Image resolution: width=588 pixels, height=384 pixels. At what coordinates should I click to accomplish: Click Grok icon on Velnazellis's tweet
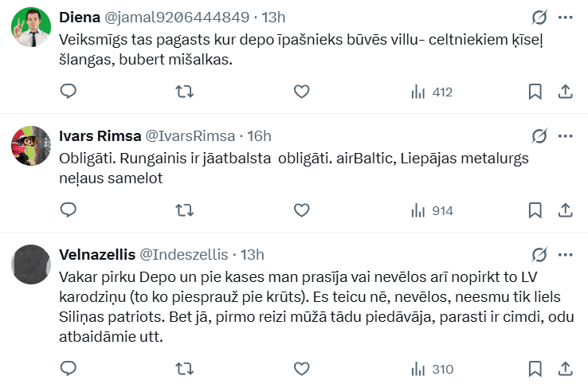point(539,255)
